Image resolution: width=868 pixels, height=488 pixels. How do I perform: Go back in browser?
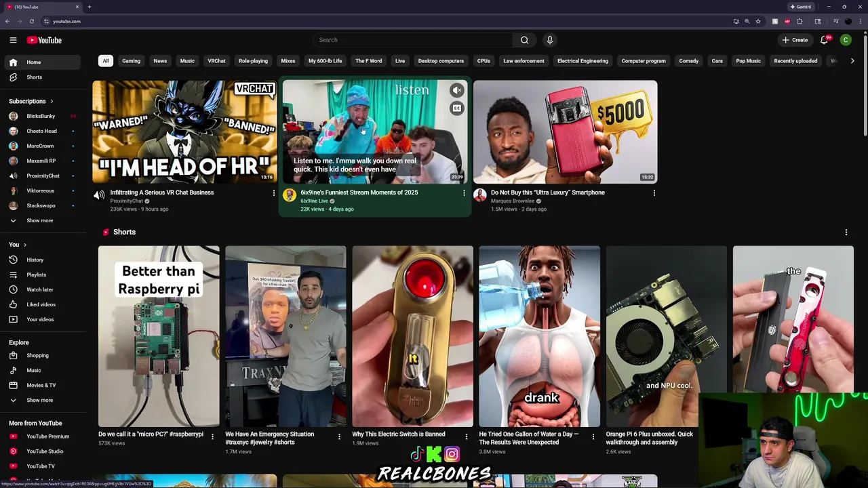coord(7,21)
